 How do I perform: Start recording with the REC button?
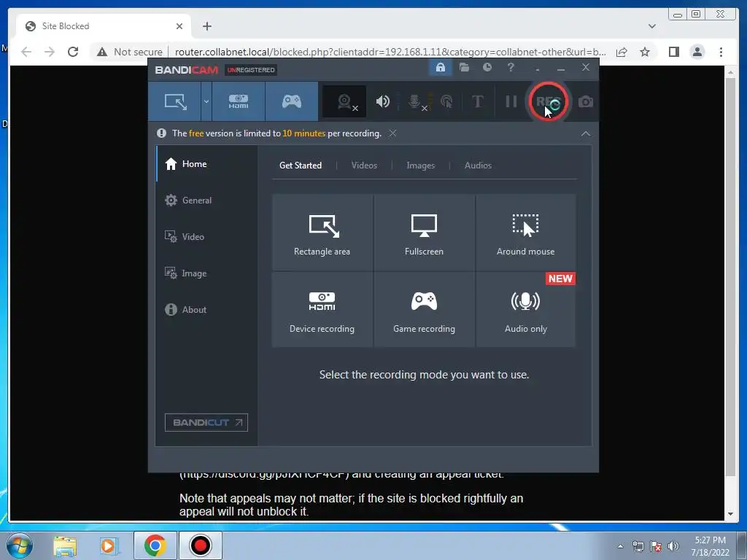[x=548, y=101]
